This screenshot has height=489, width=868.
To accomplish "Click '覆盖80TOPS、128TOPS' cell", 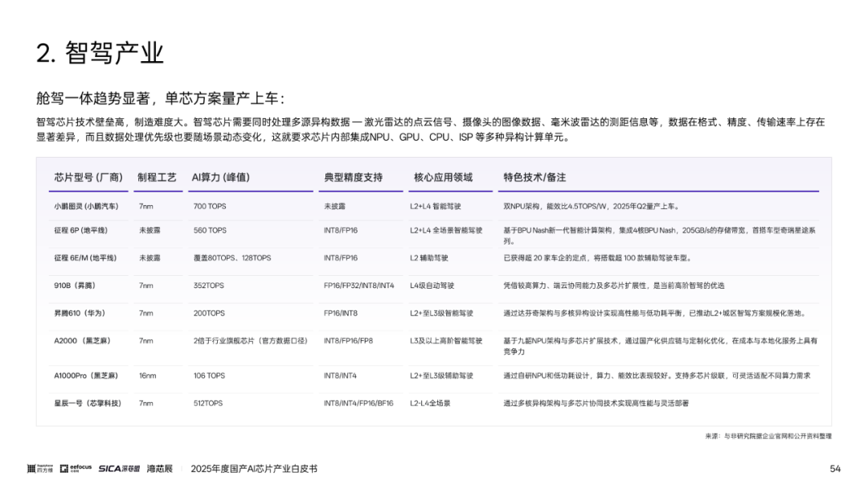I will 232,258.
